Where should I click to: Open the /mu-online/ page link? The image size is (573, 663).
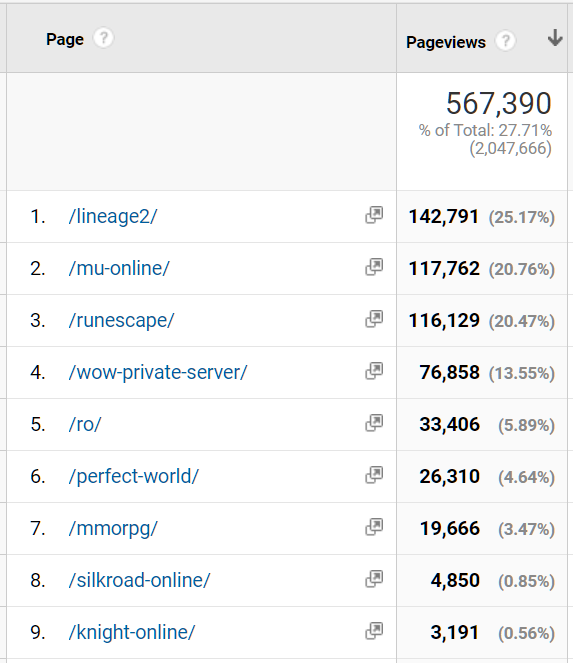[119, 268]
